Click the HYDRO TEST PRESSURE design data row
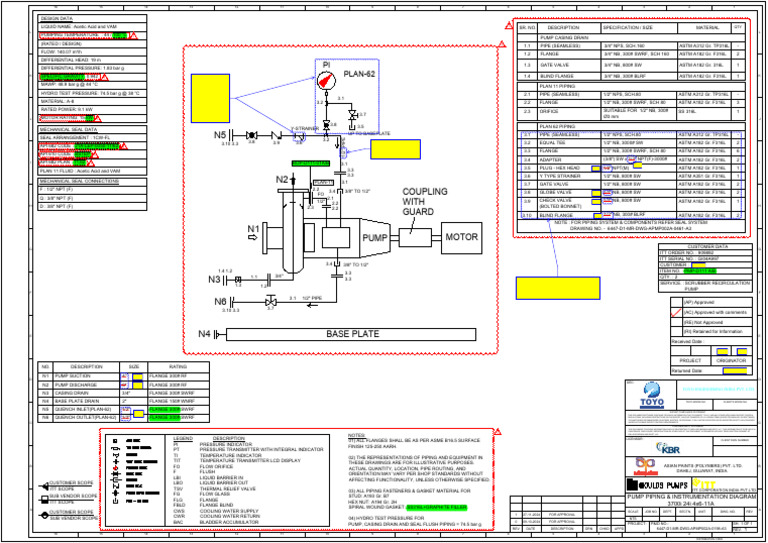The image size is (768, 543). (x=92, y=93)
